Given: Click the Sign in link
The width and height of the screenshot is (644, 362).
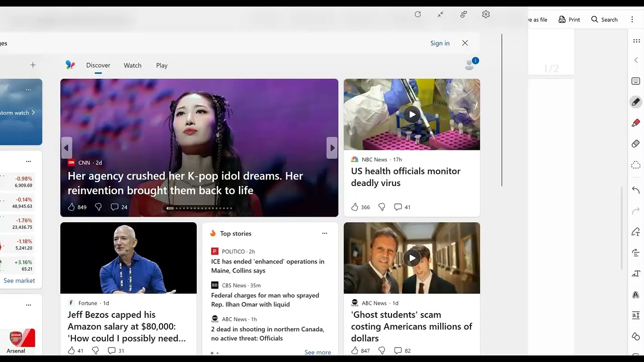Looking at the screenshot, I should click(440, 43).
